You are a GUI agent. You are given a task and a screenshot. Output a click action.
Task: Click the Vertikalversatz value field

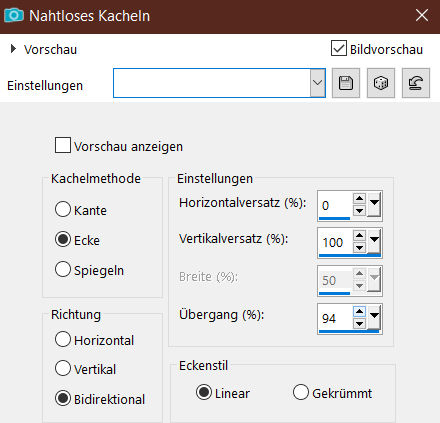335,242
